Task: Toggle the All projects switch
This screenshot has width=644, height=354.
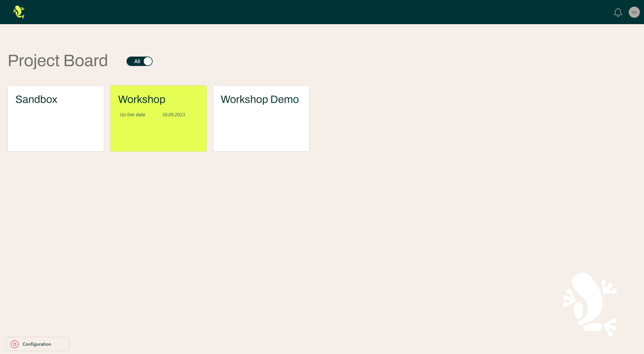Action: click(139, 61)
